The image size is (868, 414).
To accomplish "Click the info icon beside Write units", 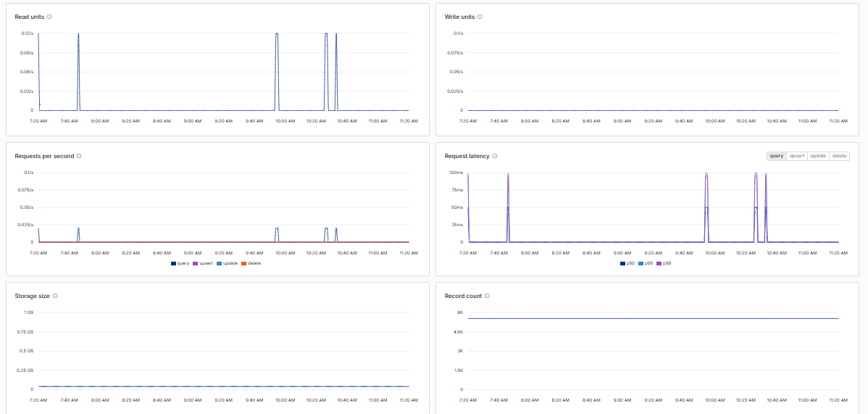I will point(480,17).
